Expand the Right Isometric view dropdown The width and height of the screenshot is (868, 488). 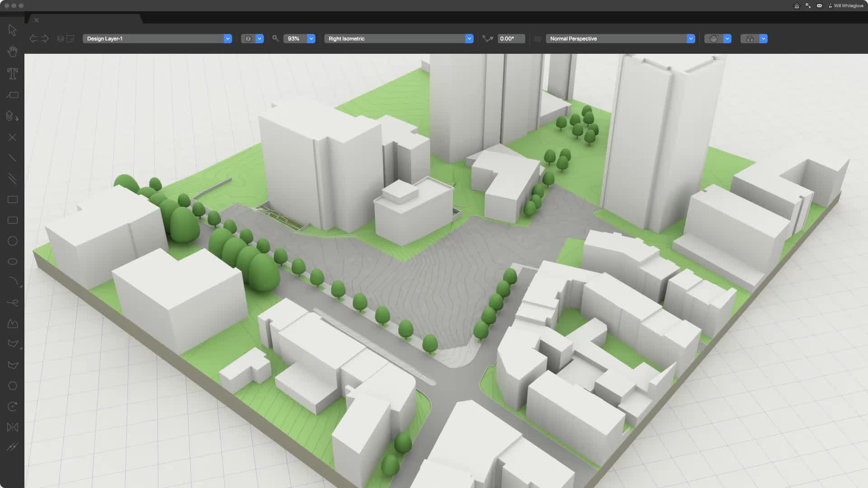point(469,38)
